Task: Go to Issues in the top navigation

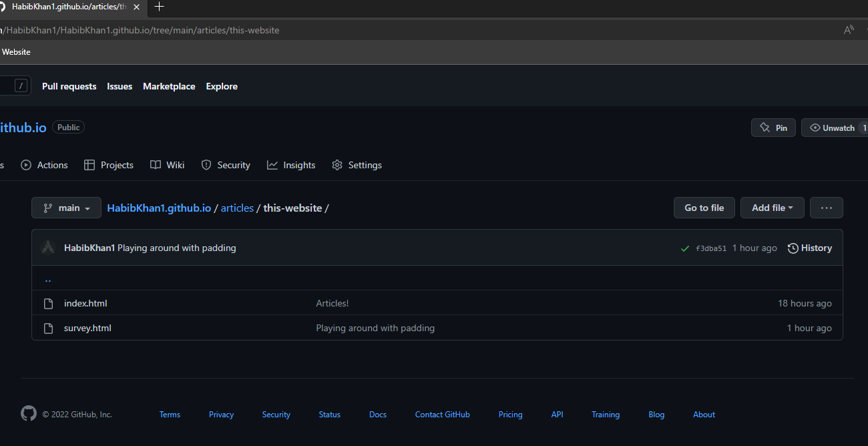Action: click(x=120, y=86)
